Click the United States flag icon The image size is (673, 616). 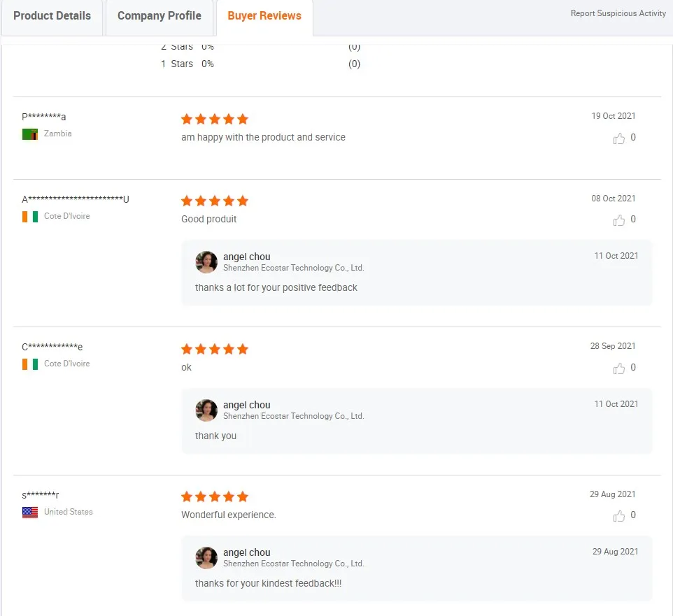30,513
